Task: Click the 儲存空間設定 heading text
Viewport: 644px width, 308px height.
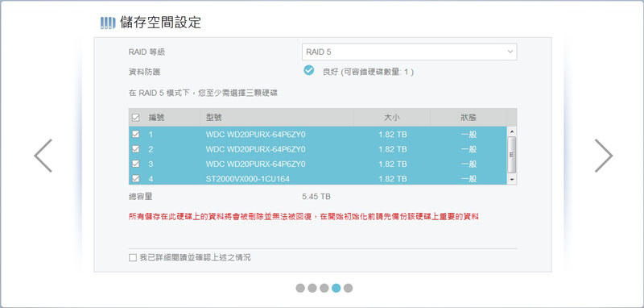Action: click(160, 23)
